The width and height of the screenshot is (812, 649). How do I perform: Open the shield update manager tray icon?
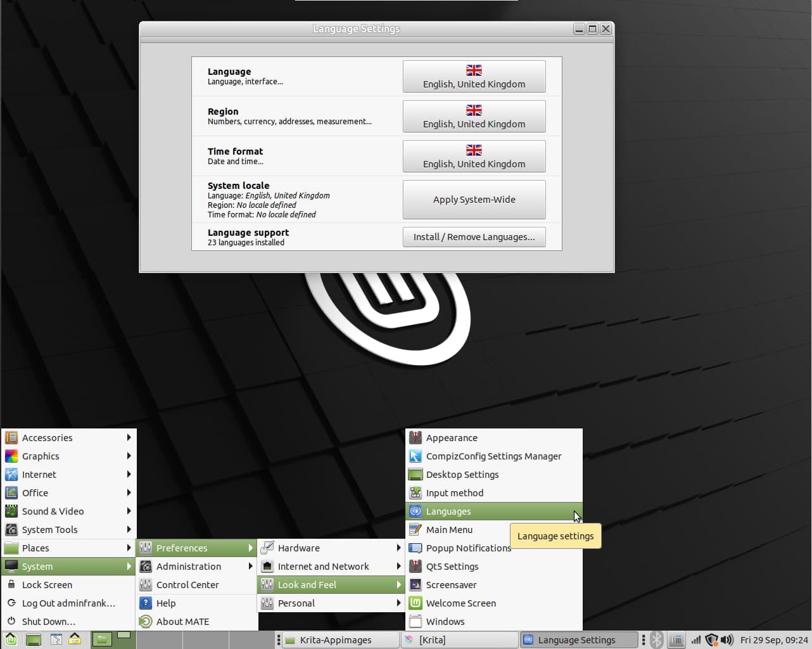(x=711, y=639)
